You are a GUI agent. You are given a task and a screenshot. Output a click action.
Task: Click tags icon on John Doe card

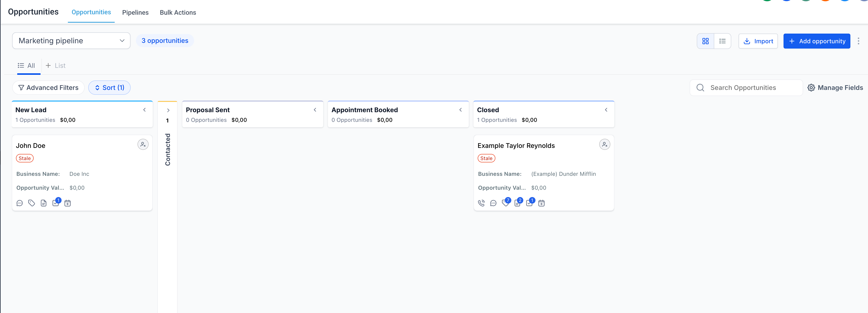(x=32, y=203)
